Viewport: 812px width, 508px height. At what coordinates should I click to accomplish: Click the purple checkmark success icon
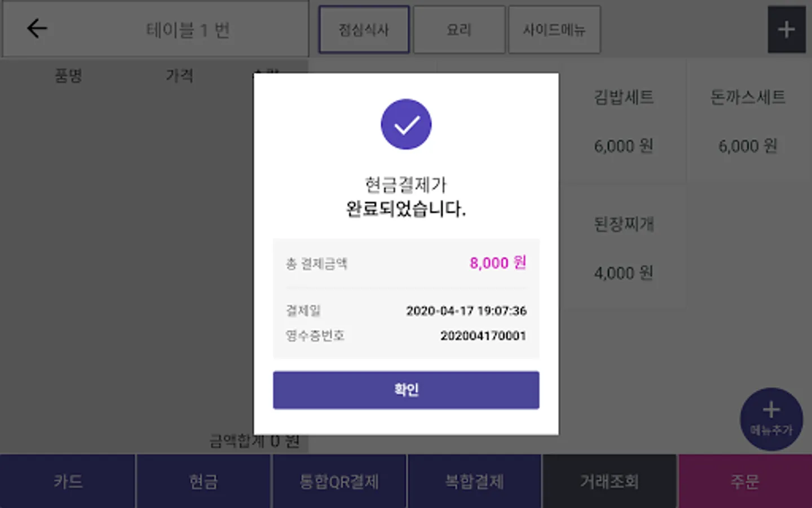(406, 125)
